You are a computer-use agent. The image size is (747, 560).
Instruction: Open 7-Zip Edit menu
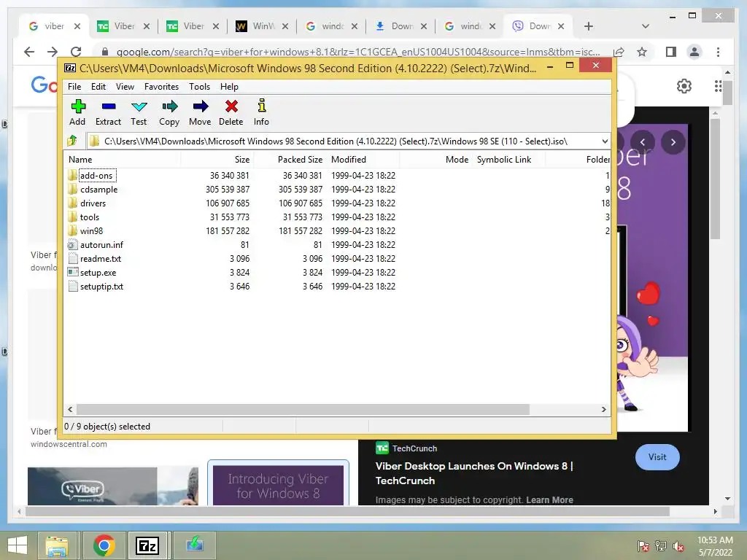[x=98, y=87]
